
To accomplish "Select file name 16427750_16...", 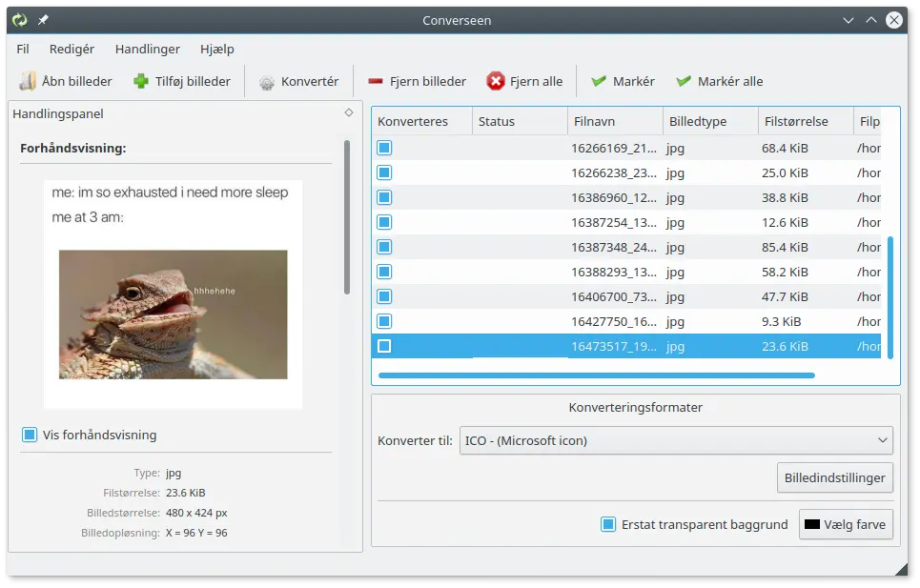I will tap(614, 322).
